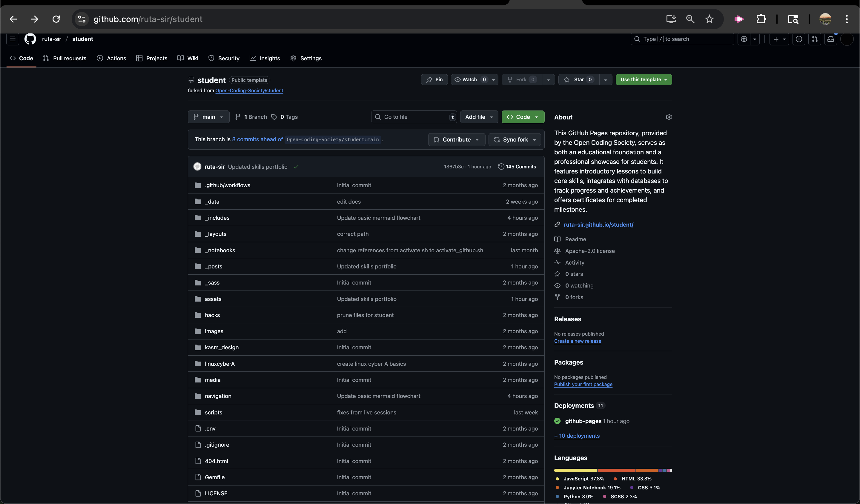Click the browser address bar URL
This screenshot has width=860, height=504.
148,19
